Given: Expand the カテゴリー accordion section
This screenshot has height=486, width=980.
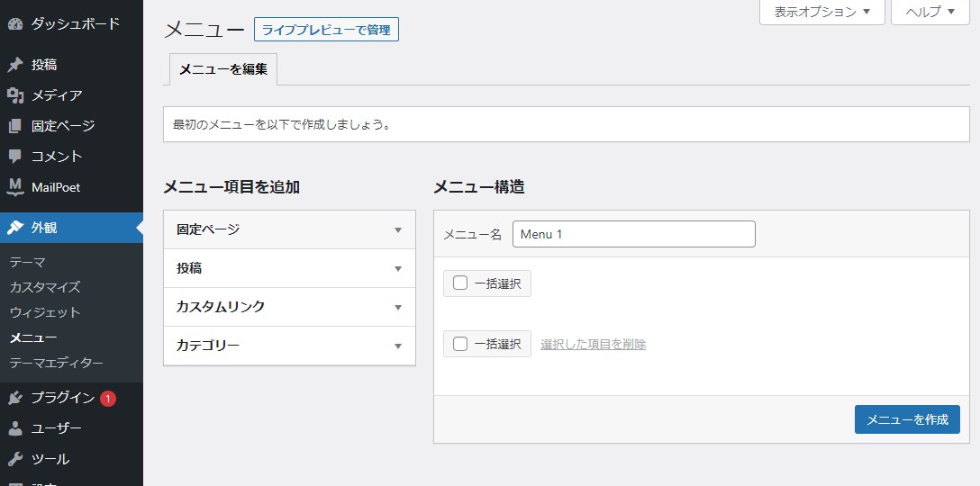Looking at the screenshot, I should coord(289,346).
